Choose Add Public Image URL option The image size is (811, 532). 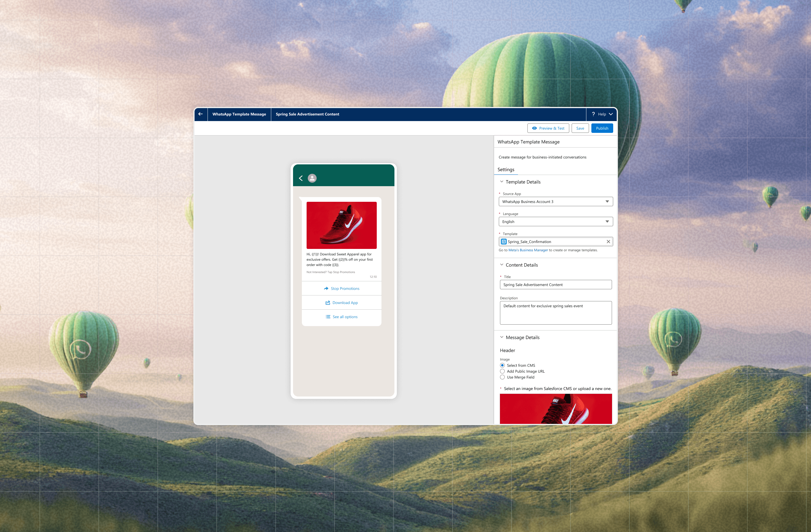(502, 371)
